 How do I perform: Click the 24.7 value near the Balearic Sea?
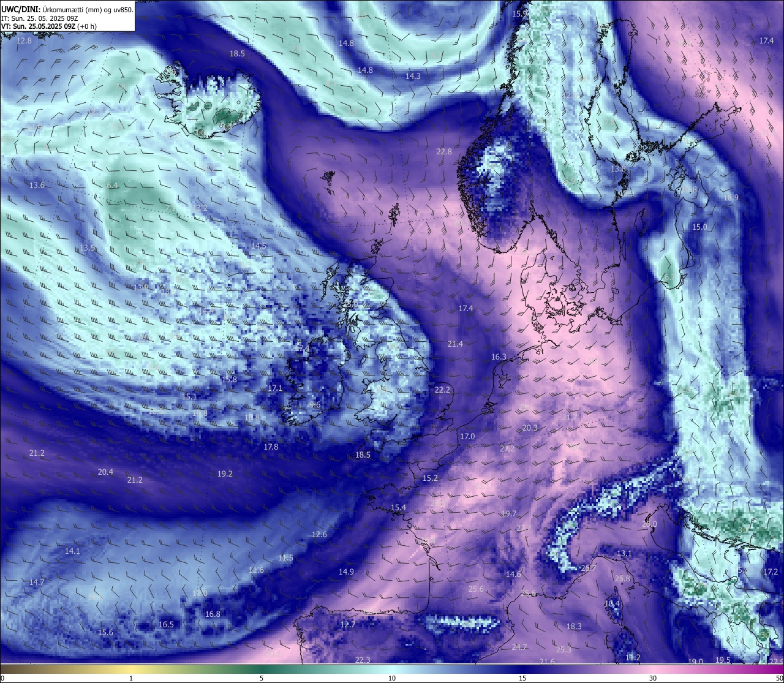pos(519,647)
